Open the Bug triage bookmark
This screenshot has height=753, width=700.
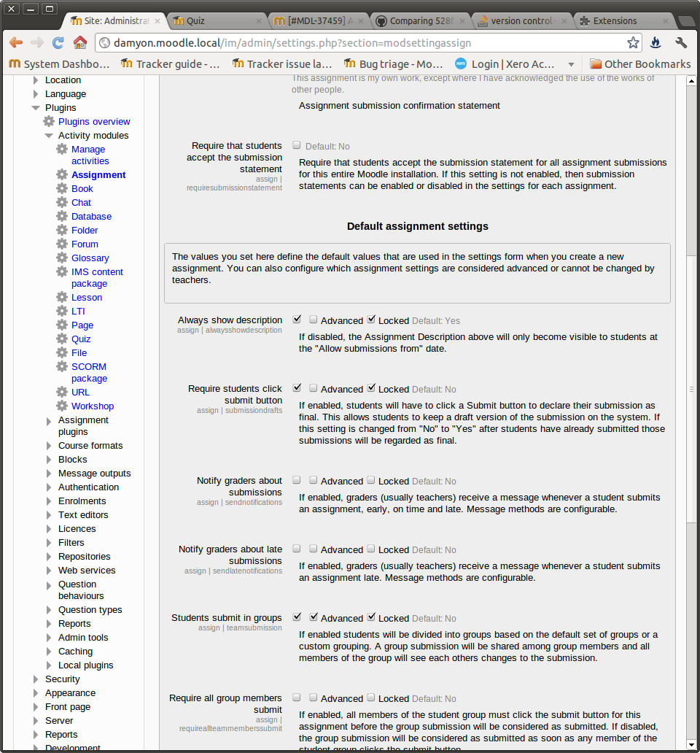(394, 64)
